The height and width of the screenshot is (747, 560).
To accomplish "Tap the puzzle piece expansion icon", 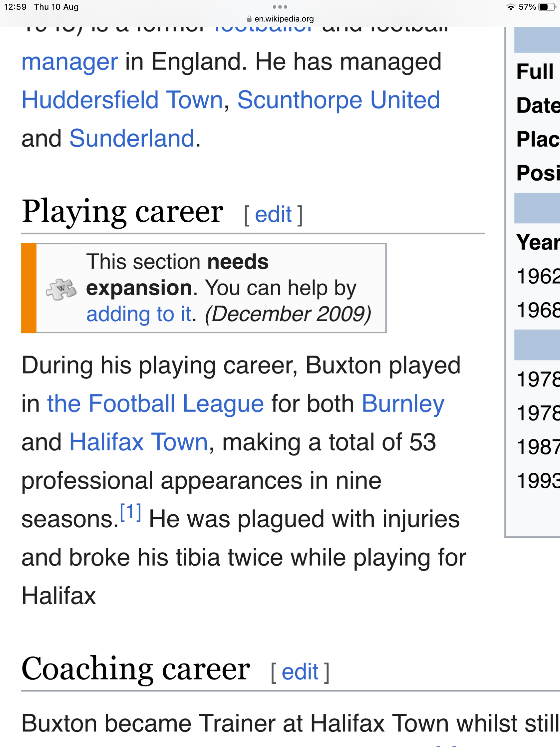I will point(61,289).
